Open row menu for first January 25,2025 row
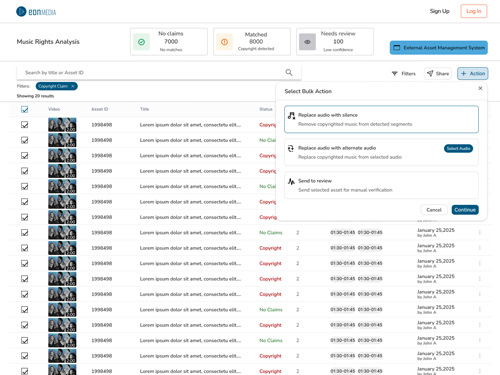 (480, 233)
